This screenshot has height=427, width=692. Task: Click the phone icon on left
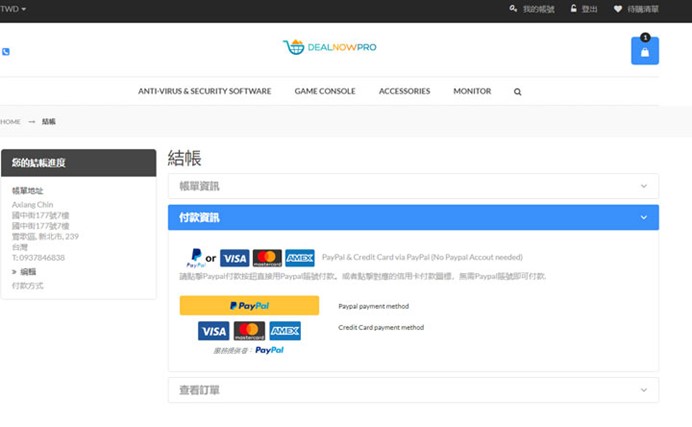click(6, 52)
